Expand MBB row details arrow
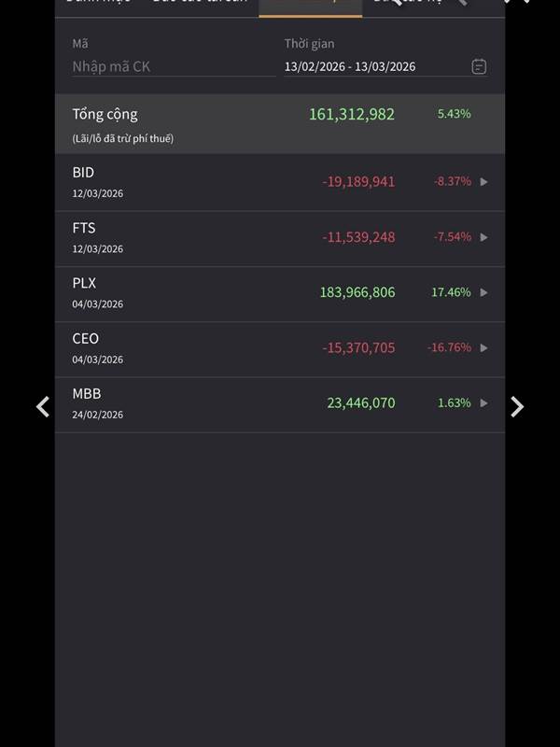This screenshot has width=560, height=747. (x=483, y=403)
